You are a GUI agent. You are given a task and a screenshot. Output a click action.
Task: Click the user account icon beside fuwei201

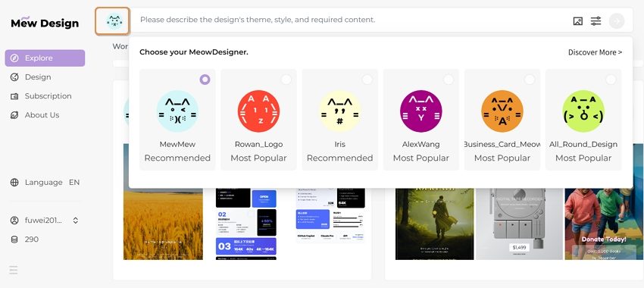tap(14, 221)
